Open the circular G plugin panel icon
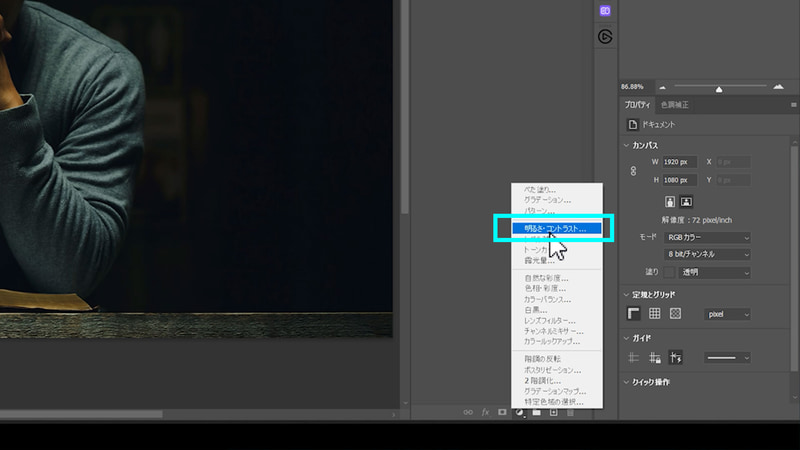This screenshot has height=450, width=800. 605,37
